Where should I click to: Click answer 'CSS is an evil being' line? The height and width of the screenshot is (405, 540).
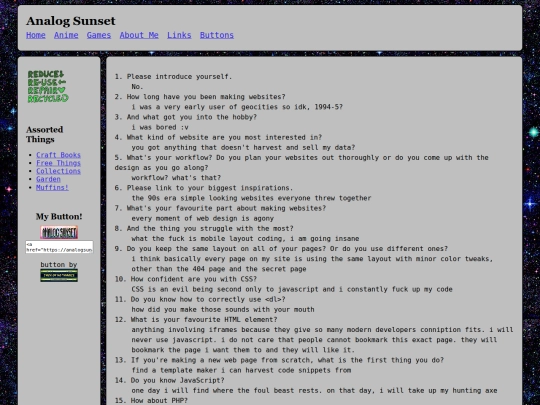coord(292,289)
